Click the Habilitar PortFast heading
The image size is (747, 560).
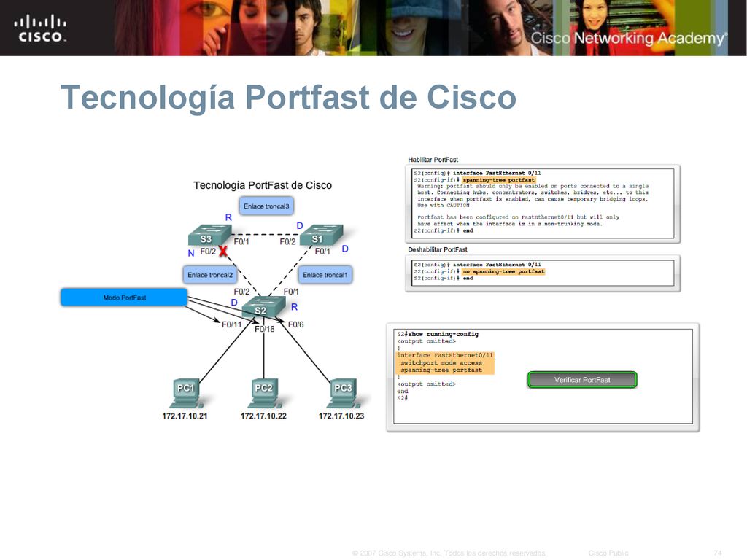(433, 160)
